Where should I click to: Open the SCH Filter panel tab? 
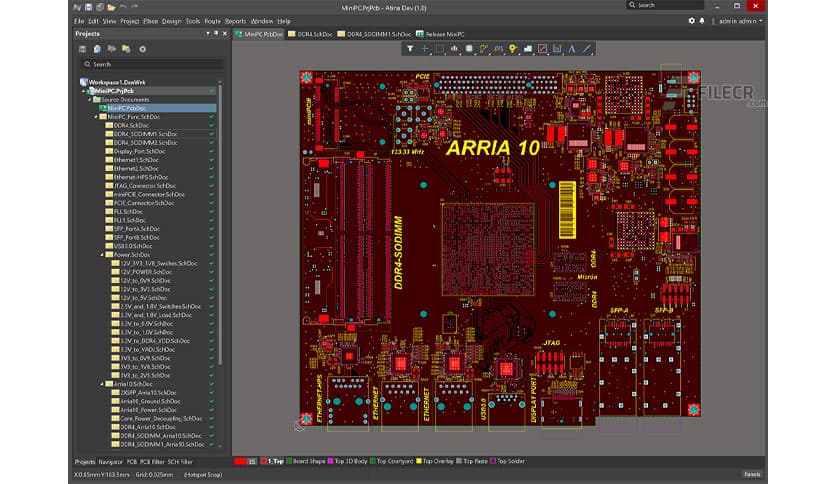tap(180, 462)
